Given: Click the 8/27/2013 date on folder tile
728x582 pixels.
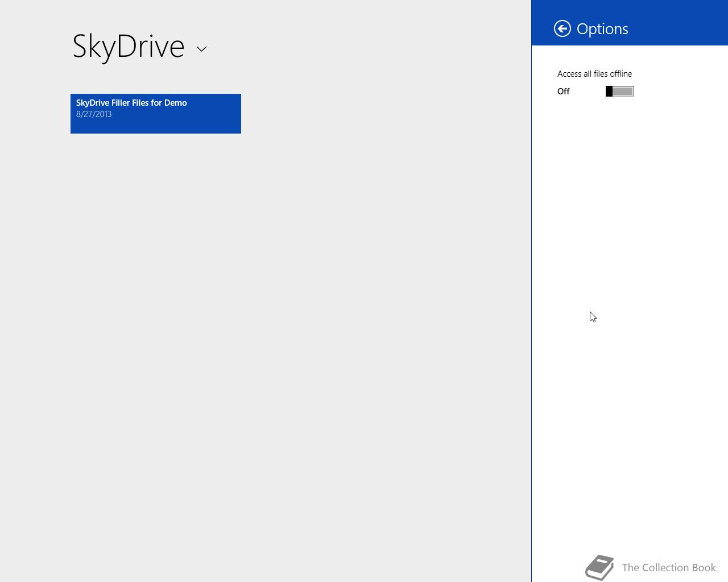Looking at the screenshot, I should pos(94,114).
